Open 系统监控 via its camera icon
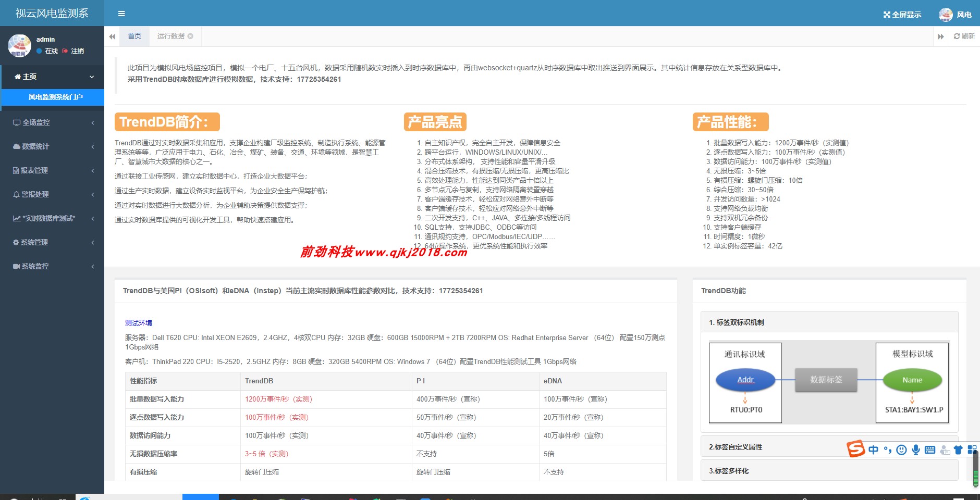 tap(16, 266)
